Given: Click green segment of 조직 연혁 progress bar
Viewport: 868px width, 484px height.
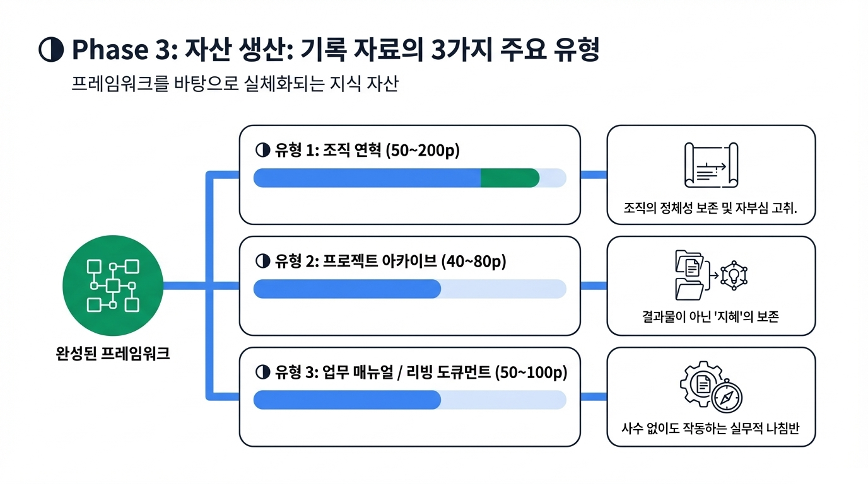Looking at the screenshot, I should click(x=510, y=178).
